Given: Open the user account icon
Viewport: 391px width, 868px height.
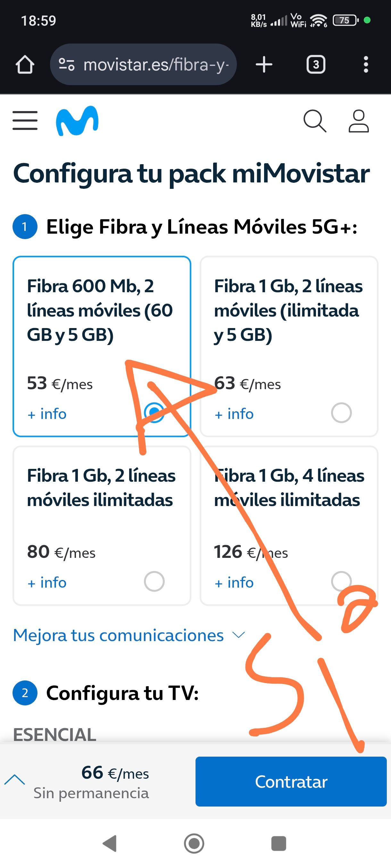Looking at the screenshot, I should pyautogui.click(x=358, y=121).
